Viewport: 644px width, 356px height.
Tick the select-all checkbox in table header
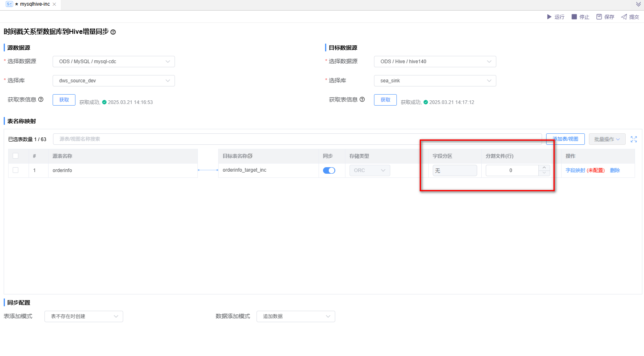15,156
